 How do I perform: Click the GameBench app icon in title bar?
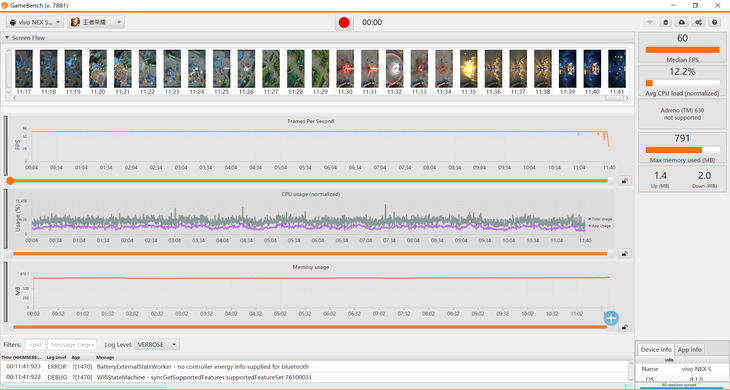pos(5,6)
